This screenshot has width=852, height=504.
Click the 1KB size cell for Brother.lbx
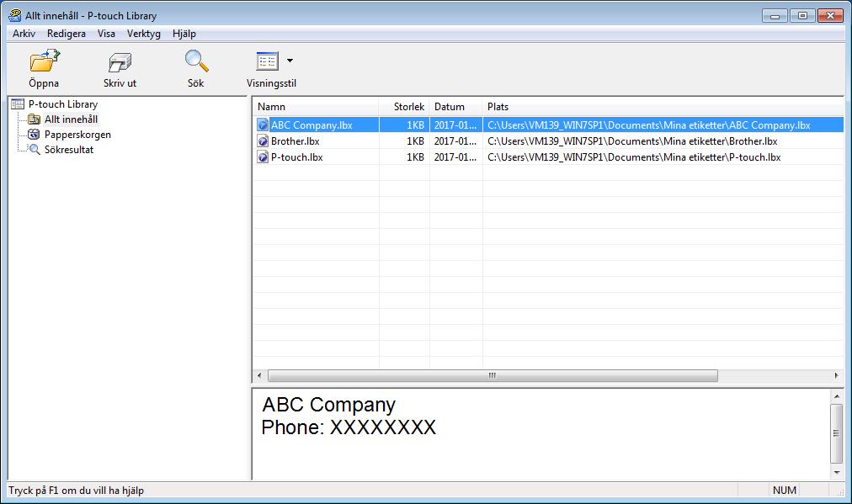pos(415,141)
